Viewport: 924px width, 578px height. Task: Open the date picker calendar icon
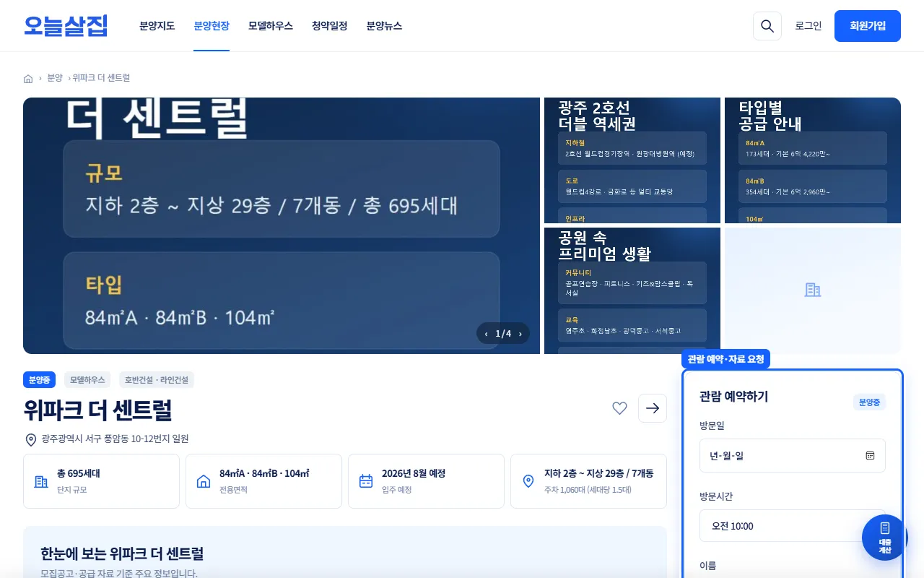click(x=870, y=456)
